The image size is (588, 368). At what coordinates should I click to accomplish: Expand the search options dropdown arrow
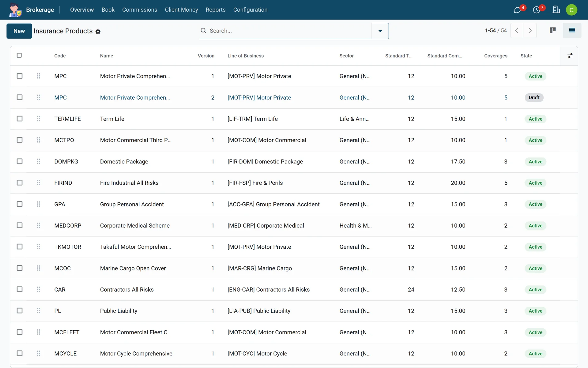[x=380, y=31]
